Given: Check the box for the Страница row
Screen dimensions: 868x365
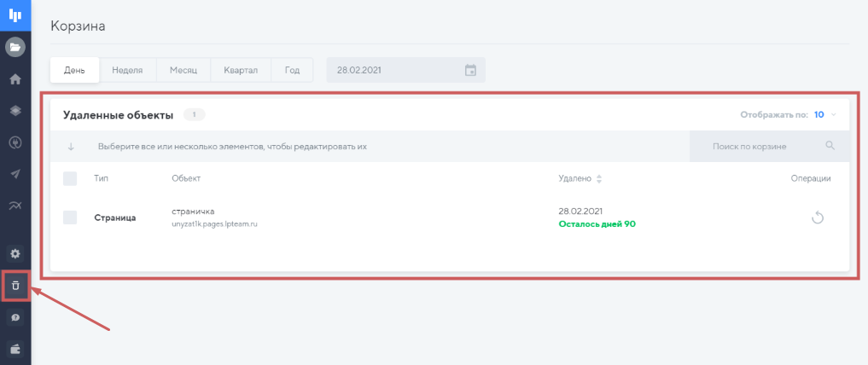Looking at the screenshot, I should (70, 217).
